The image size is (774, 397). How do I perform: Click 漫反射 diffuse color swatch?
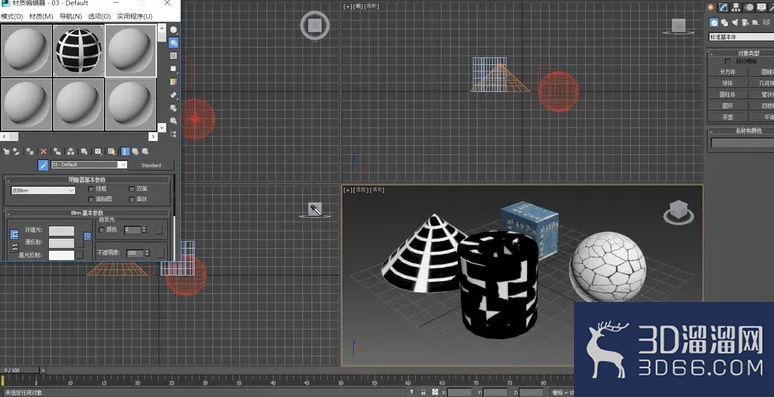[61, 243]
